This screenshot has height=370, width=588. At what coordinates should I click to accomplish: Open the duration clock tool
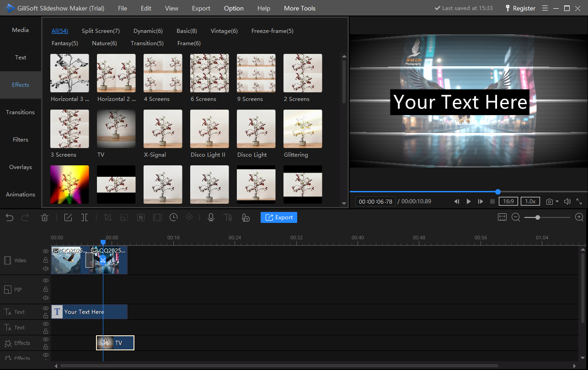click(x=173, y=217)
